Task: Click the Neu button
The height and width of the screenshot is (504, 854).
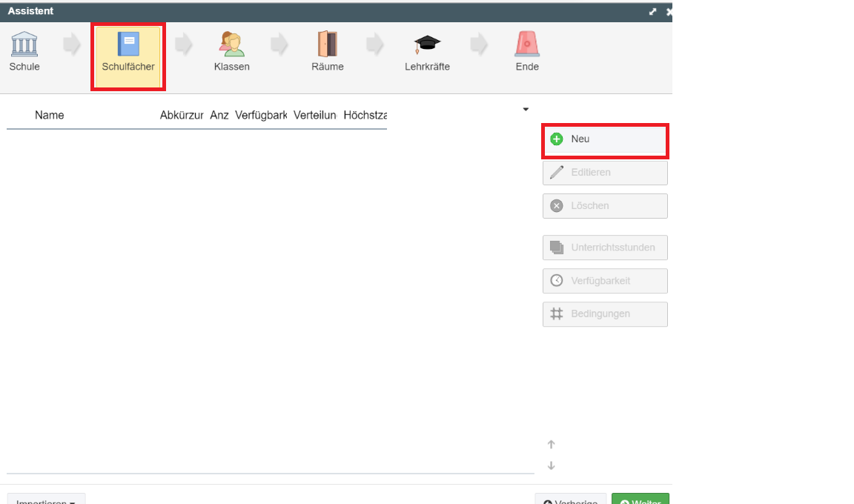Action: (605, 139)
